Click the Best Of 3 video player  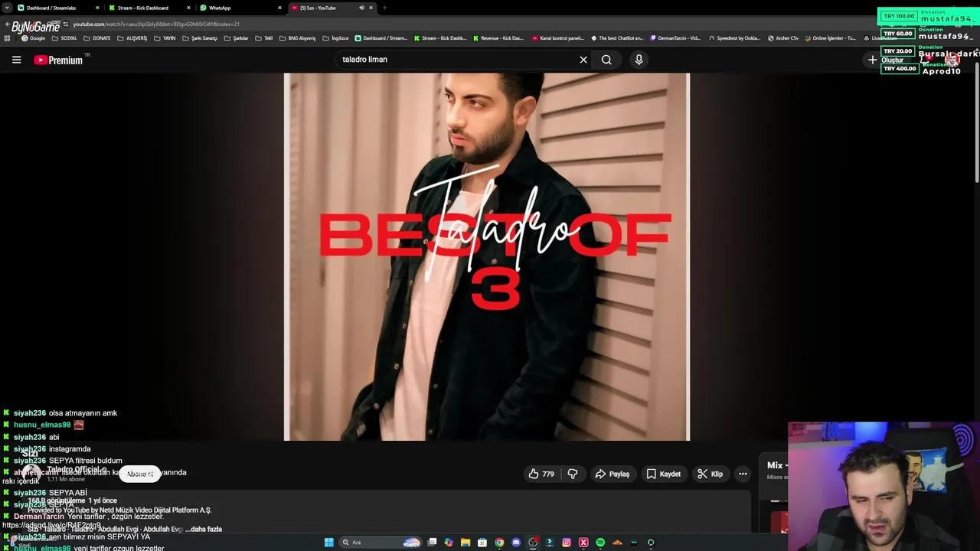point(486,256)
